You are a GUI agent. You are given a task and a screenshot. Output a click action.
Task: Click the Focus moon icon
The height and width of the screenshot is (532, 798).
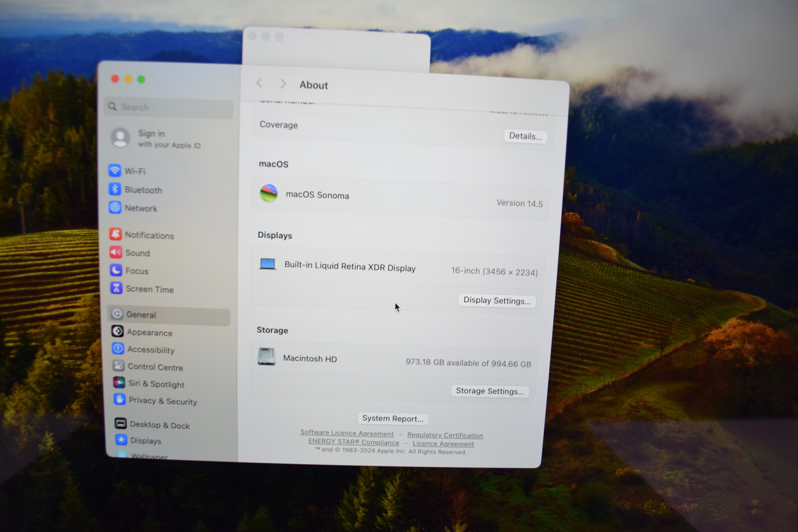tap(116, 270)
